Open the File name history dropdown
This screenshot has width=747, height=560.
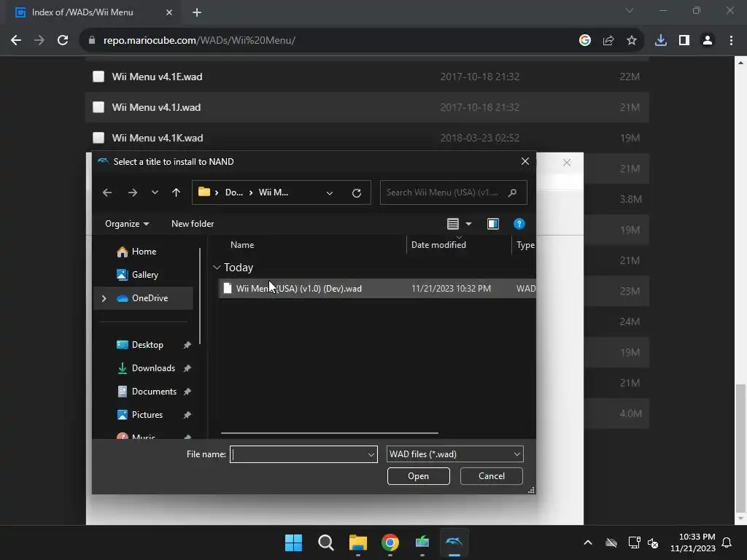point(371,454)
